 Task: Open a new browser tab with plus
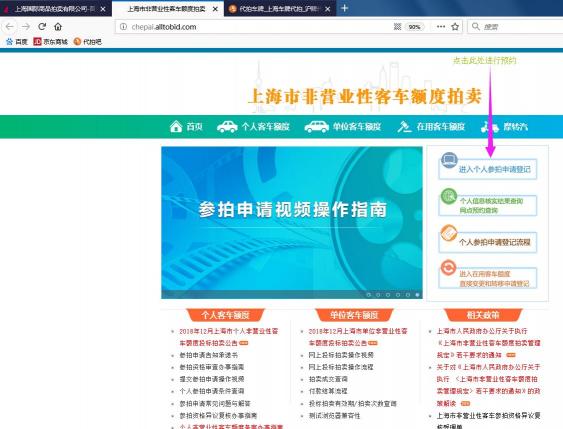pyautogui.click(x=344, y=8)
